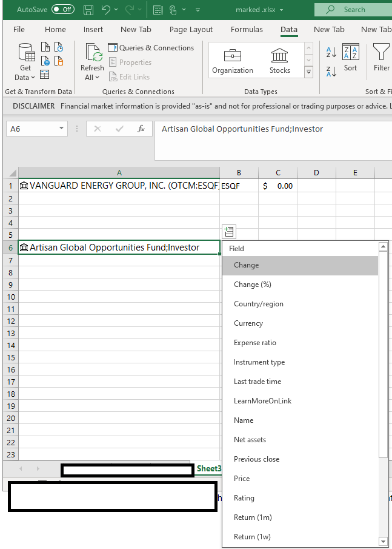
Task: Choose the Country/region field
Action: click(x=300, y=304)
